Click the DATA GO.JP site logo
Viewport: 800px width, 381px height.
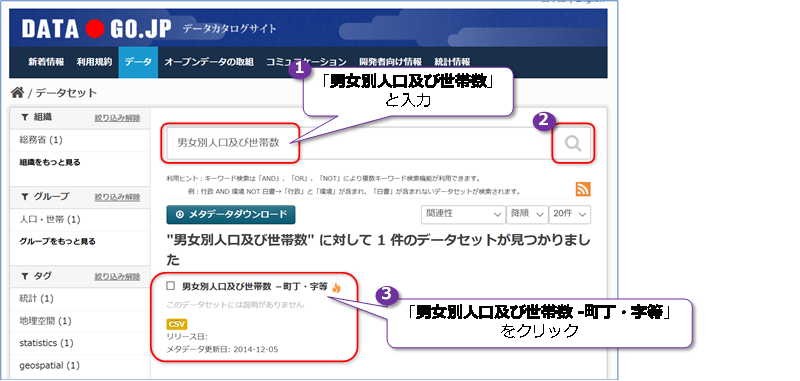[96, 30]
